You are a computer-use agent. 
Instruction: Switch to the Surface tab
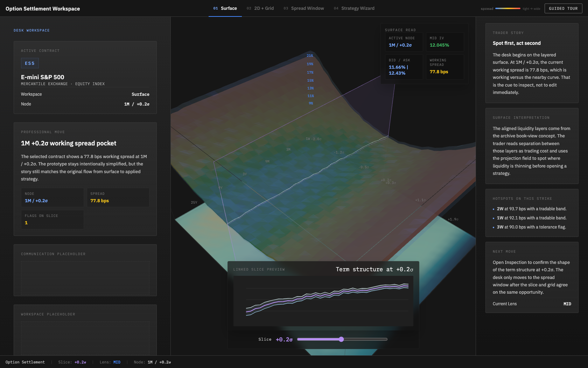[225, 8]
